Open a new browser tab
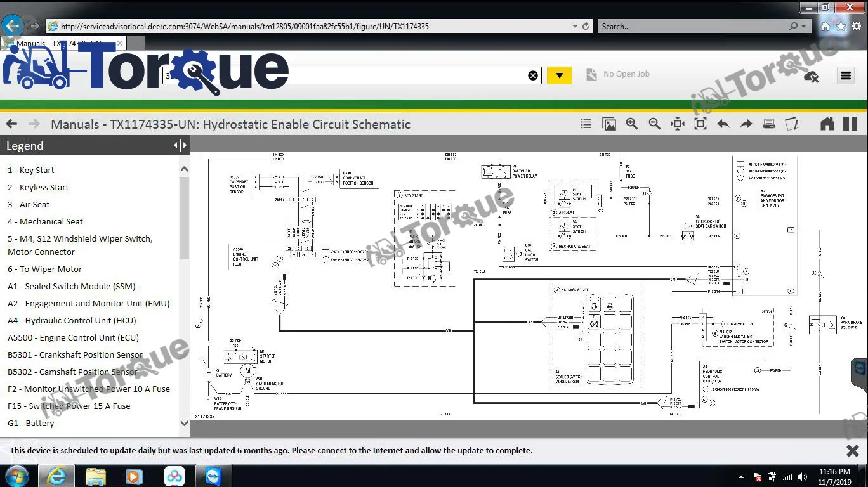Screen dimensions: 868x487 135,43
